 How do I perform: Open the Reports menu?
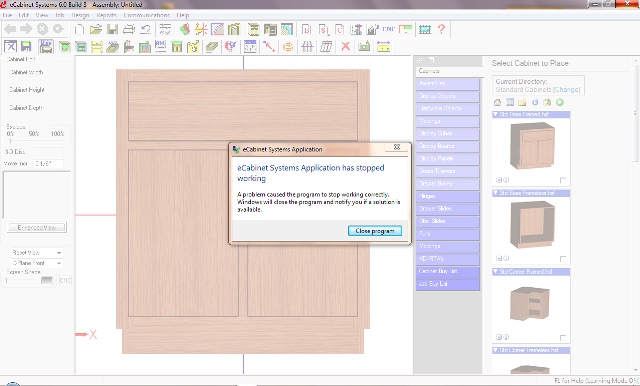pyautogui.click(x=107, y=15)
